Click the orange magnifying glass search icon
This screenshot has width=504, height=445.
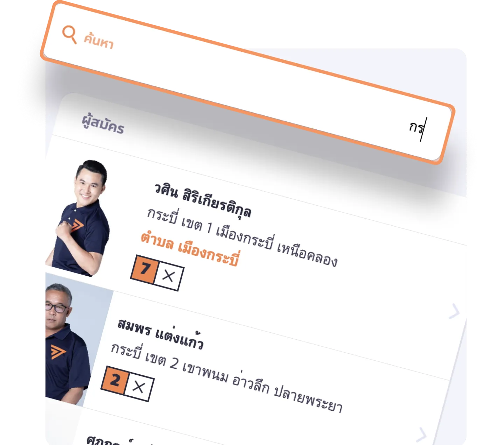tap(69, 34)
